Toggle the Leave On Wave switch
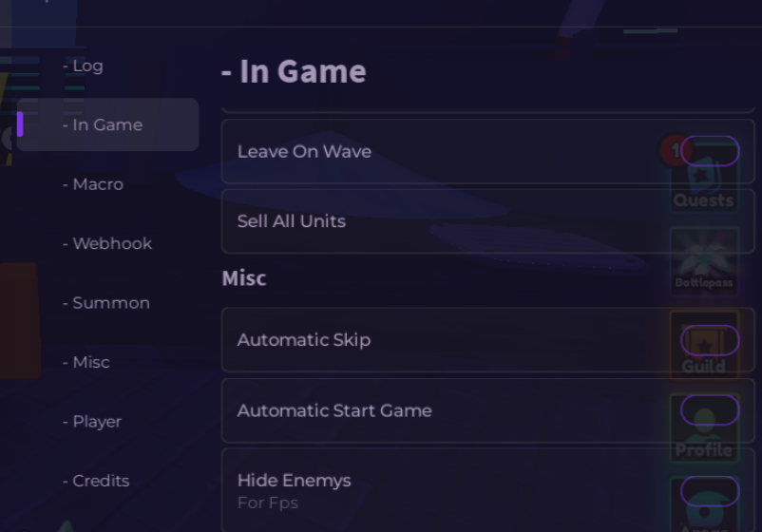The image size is (762, 532). pos(710,151)
